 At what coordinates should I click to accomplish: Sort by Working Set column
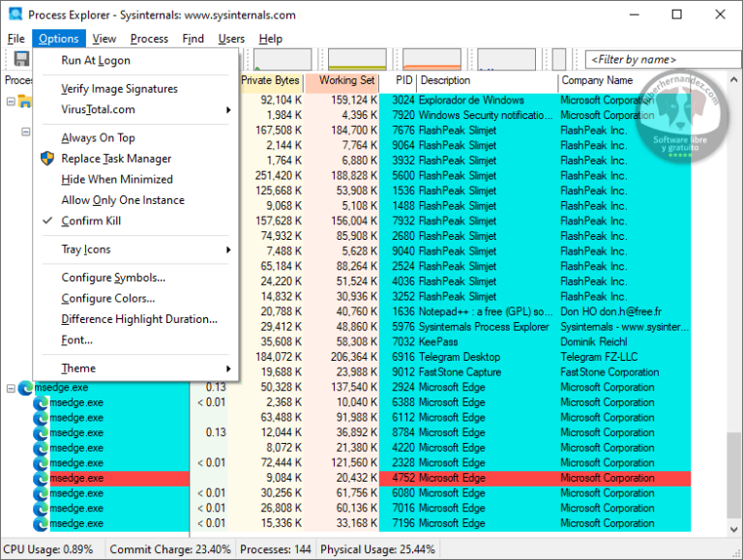342,80
